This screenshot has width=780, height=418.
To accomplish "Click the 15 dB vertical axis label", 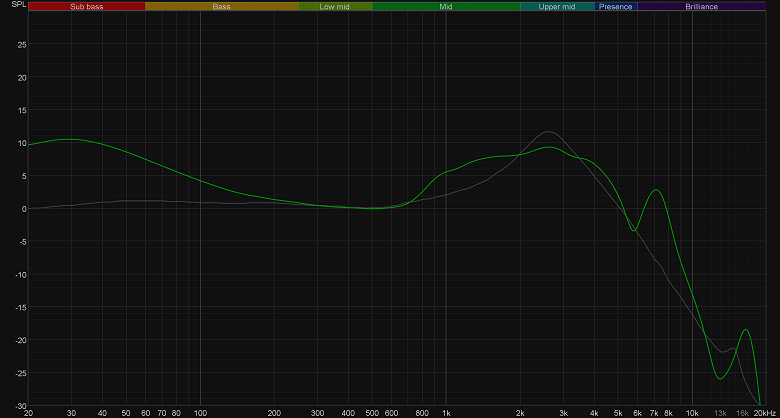I will [22, 110].
